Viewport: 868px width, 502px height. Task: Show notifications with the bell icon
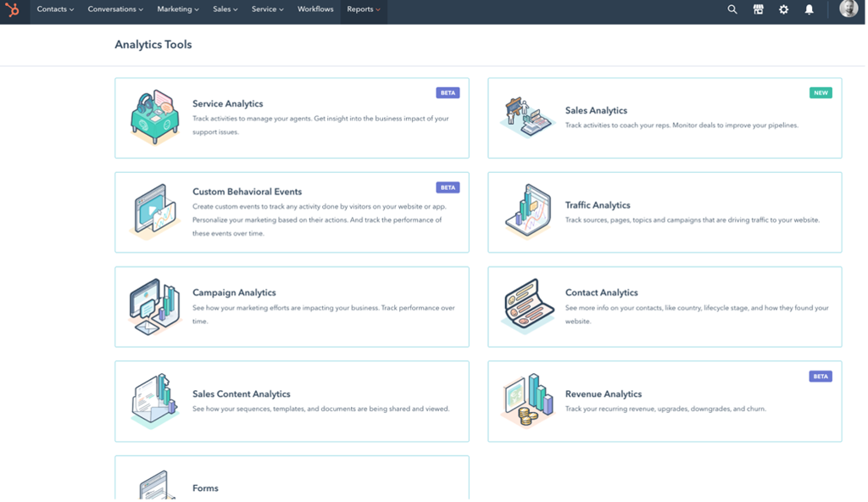point(809,9)
